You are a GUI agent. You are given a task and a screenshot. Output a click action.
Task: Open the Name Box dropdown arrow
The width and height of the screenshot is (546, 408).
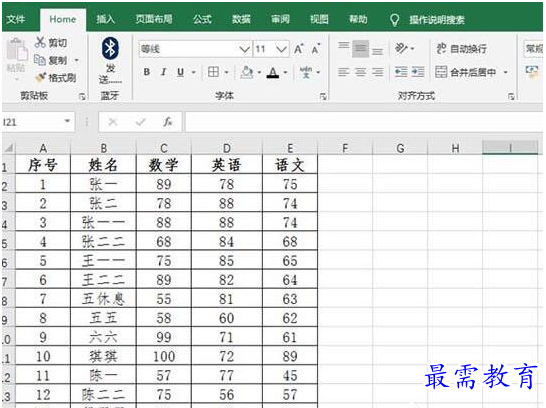pyautogui.click(x=68, y=121)
